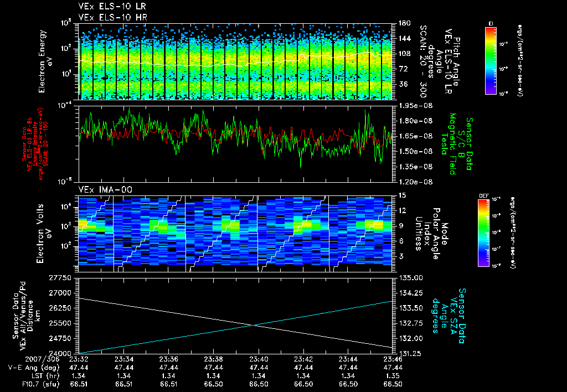Click the 1.65e-08 magnetic field tick
This screenshot has width=567, height=392.
coord(415,136)
